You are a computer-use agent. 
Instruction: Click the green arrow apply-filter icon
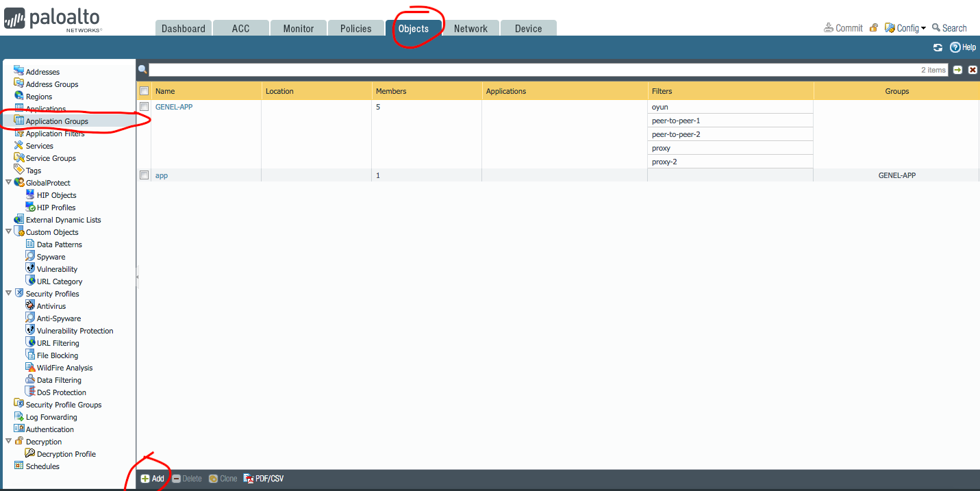[957, 70]
